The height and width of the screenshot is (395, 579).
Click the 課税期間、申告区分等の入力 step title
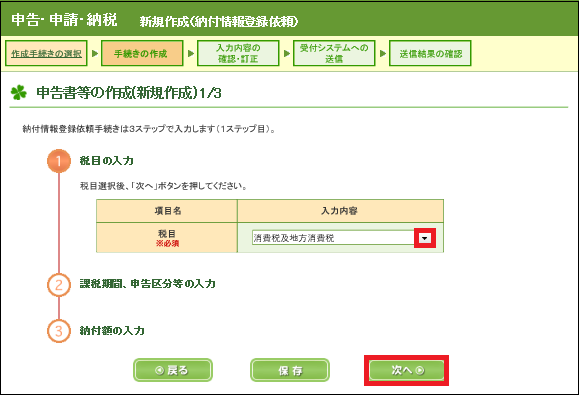148,284
